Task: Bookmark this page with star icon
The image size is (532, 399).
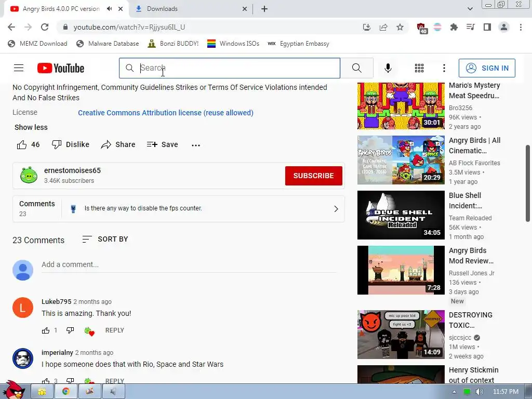Action: click(400, 27)
